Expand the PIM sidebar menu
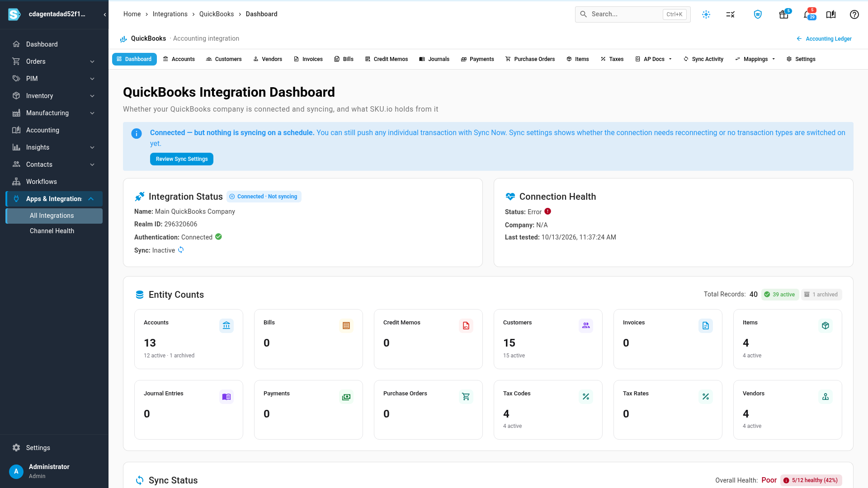The width and height of the screenshot is (868, 488). pyautogui.click(x=54, y=79)
